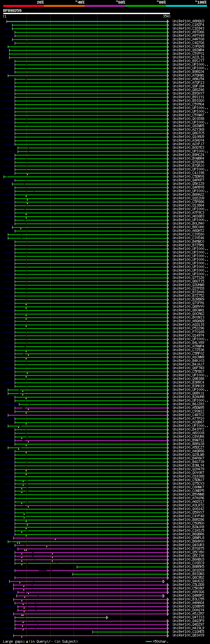Open the UniRef100_B7Z5M1 hit

[188, 245]
